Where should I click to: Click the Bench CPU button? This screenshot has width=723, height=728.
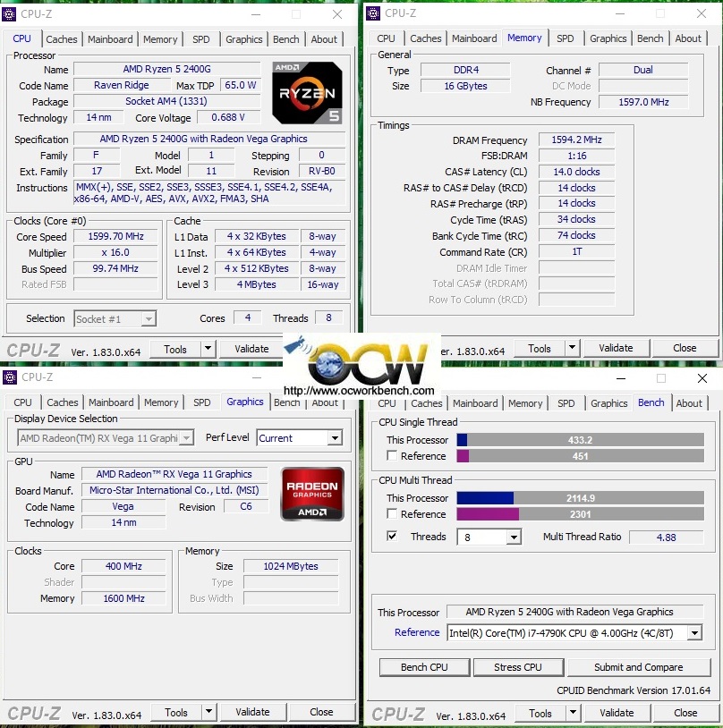424,667
